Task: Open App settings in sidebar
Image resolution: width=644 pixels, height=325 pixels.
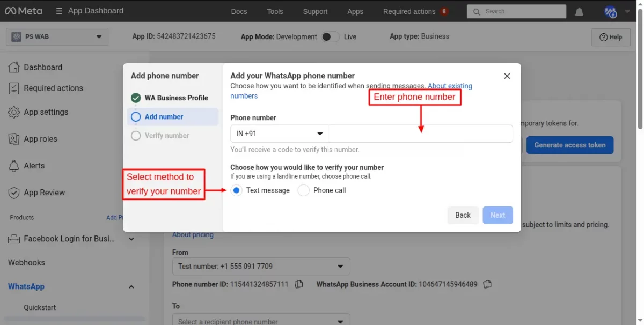Action: tap(46, 112)
